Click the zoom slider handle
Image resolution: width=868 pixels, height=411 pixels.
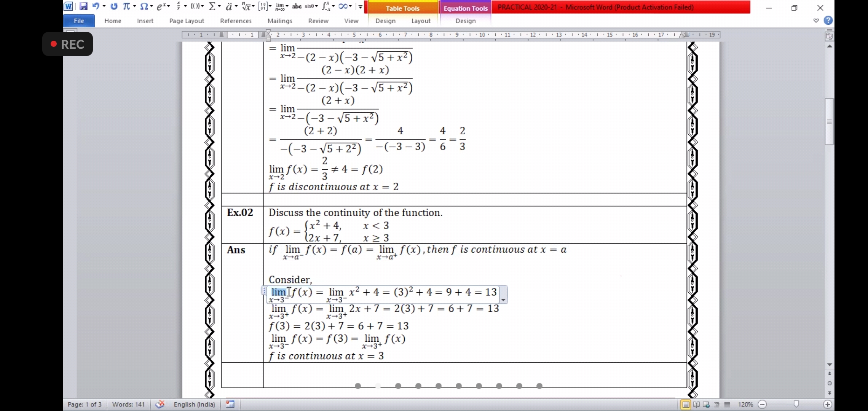796,404
